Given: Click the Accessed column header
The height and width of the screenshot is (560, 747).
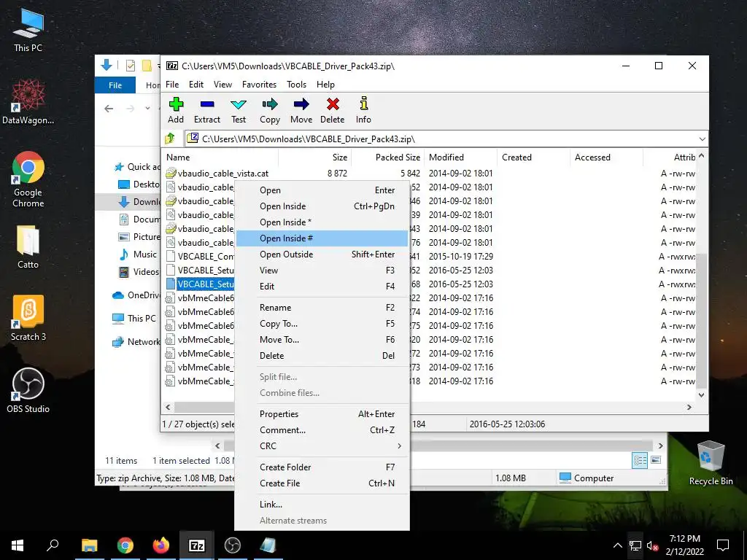Looking at the screenshot, I should click(x=606, y=157).
